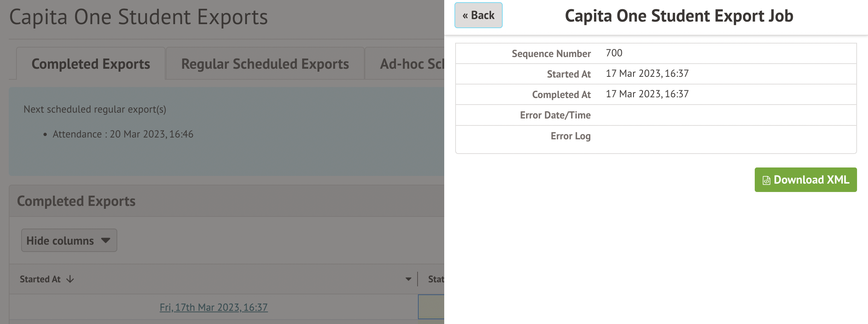
Task: Open the Started At column menu caret
Action: [408, 279]
